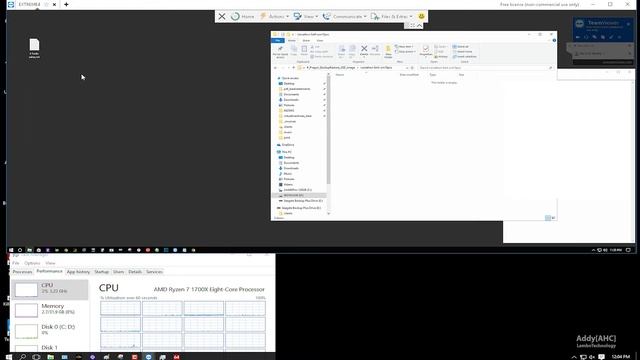This screenshot has height=360, width=640.
Task: Click the Rename icon in the Explorer ribbon
Action: [x=375, y=51]
